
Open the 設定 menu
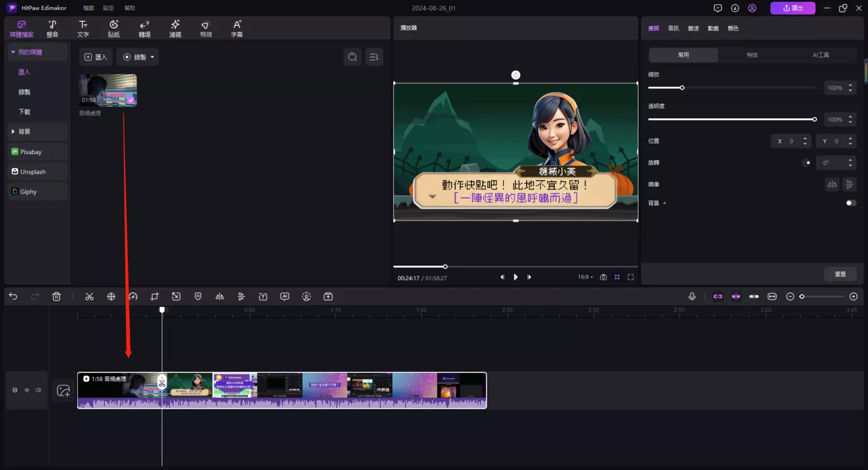click(108, 8)
